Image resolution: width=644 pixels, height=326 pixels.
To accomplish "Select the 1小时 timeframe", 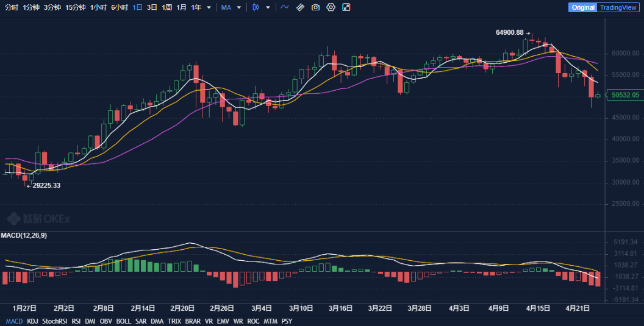I will pyautogui.click(x=98, y=7).
